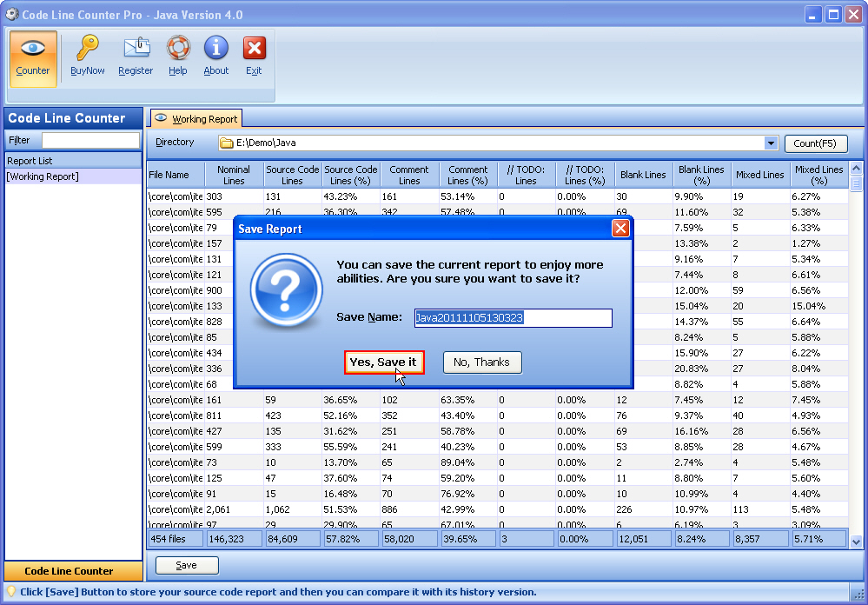Click the Save button below the table
Viewport: 868px width, 605px height.
coord(187,565)
